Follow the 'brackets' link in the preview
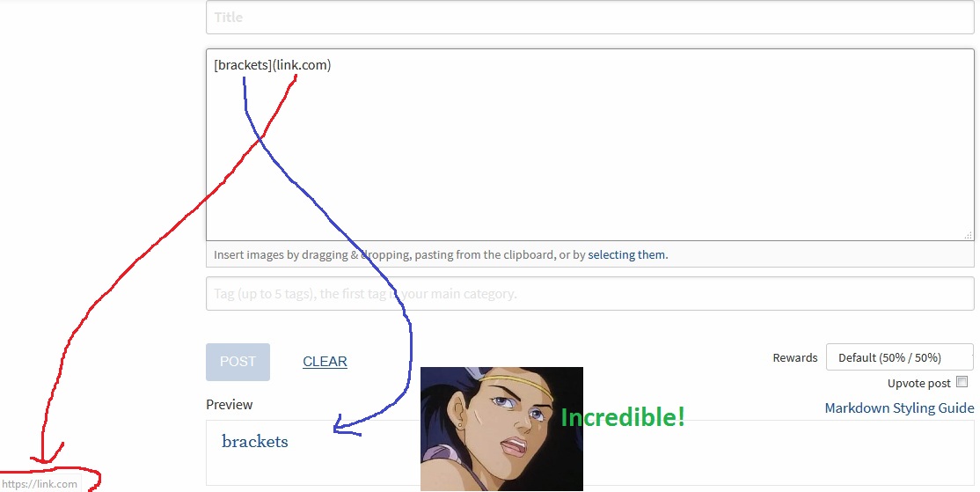The width and height of the screenshot is (980, 492). point(255,441)
